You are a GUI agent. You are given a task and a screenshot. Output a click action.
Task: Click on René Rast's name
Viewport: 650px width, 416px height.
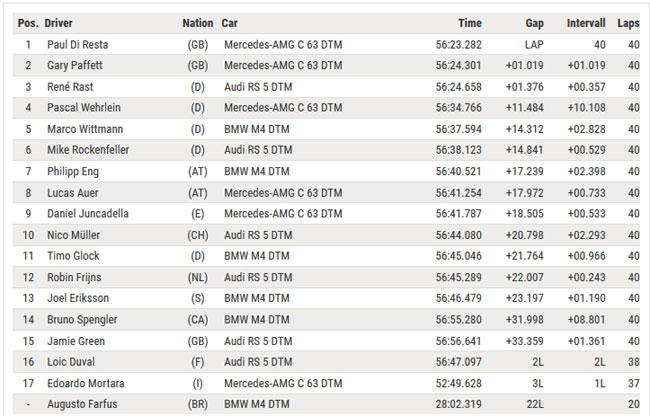point(70,87)
